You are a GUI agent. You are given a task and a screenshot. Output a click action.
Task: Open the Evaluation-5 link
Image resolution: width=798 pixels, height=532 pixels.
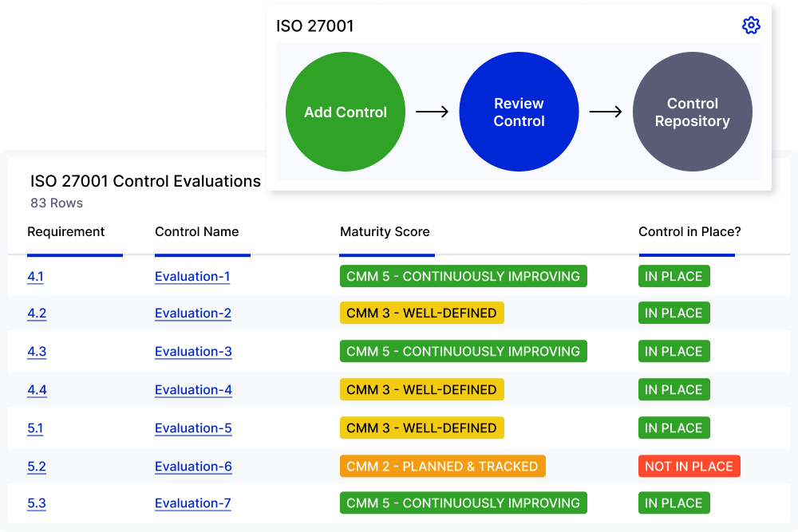[x=193, y=428]
